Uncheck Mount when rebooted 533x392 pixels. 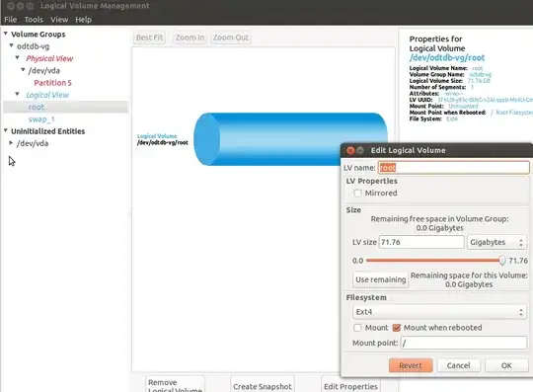point(397,328)
